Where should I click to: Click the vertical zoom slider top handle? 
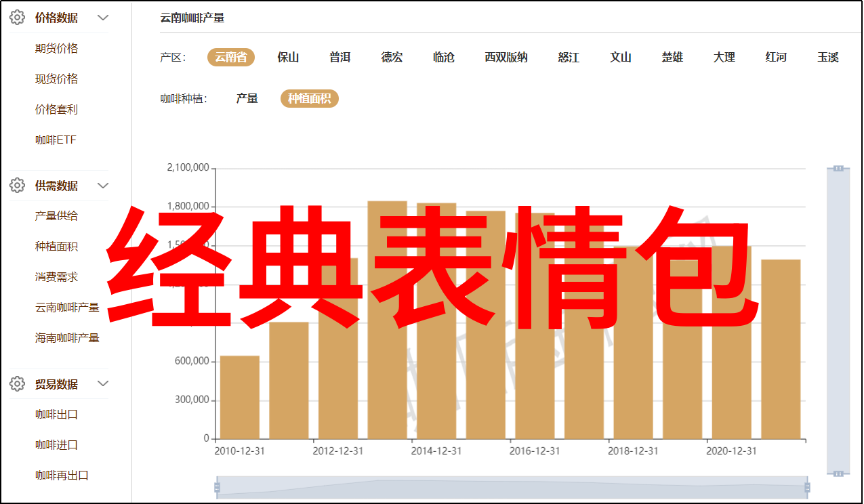pyautogui.click(x=838, y=168)
